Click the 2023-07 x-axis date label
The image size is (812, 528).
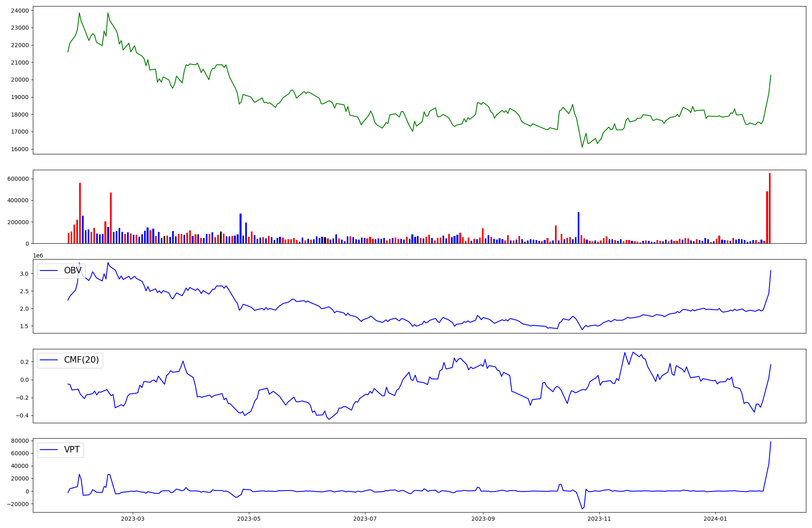(x=365, y=519)
